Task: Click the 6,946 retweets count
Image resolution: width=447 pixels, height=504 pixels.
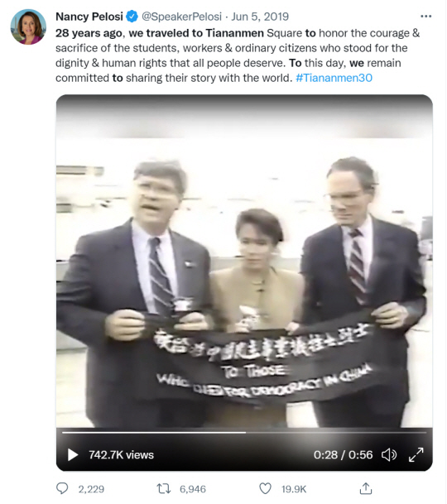Action: click(193, 489)
